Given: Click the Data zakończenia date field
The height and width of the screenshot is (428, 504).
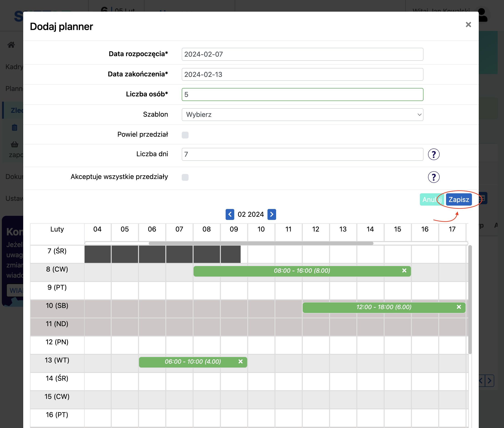Looking at the screenshot, I should (302, 74).
